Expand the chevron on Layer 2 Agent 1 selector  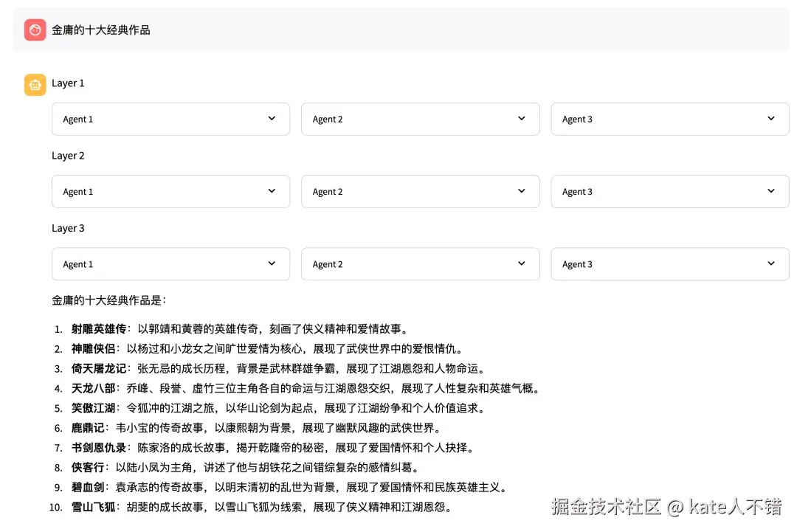point(272,191)
